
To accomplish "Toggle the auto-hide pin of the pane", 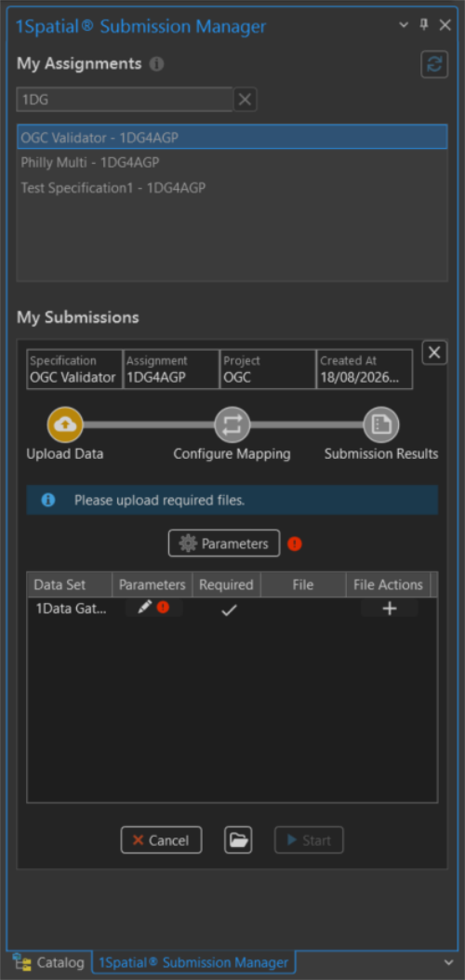I will point(424,25).
